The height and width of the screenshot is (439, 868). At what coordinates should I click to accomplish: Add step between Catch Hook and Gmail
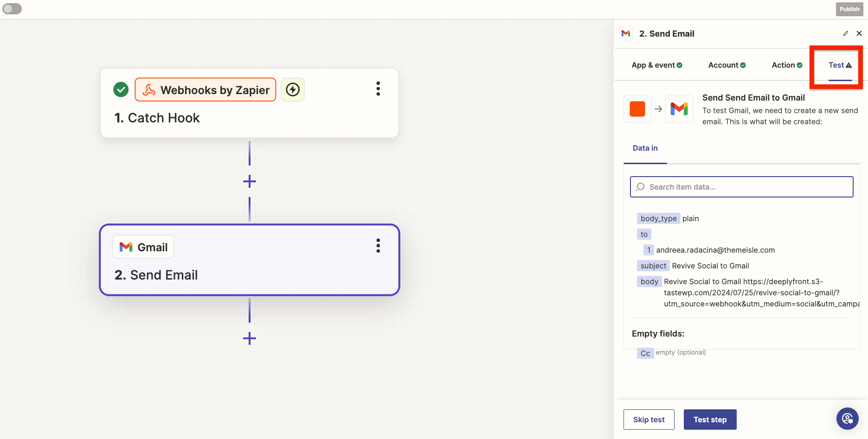[x=250, y=181]
